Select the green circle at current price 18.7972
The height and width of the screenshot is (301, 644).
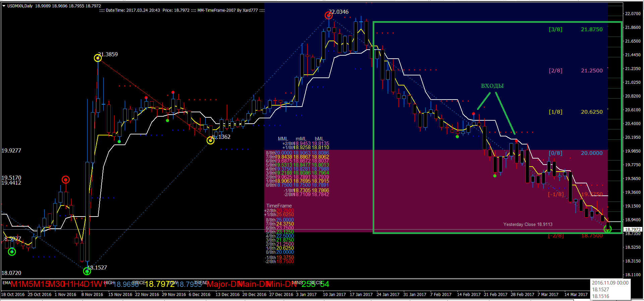(607, 229)
